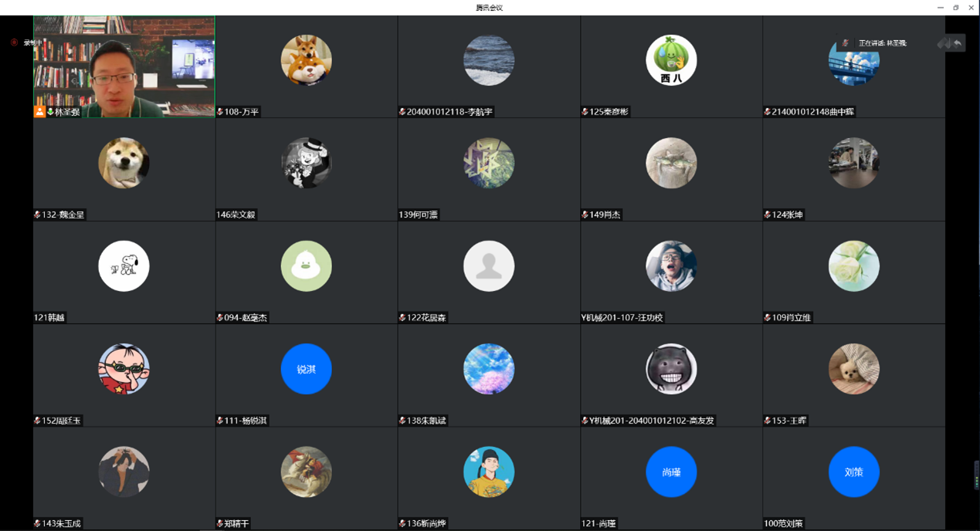Click the 西八 watermelon avatar
Viewport: 980px width, 531px height.
[x=671, y=60]
